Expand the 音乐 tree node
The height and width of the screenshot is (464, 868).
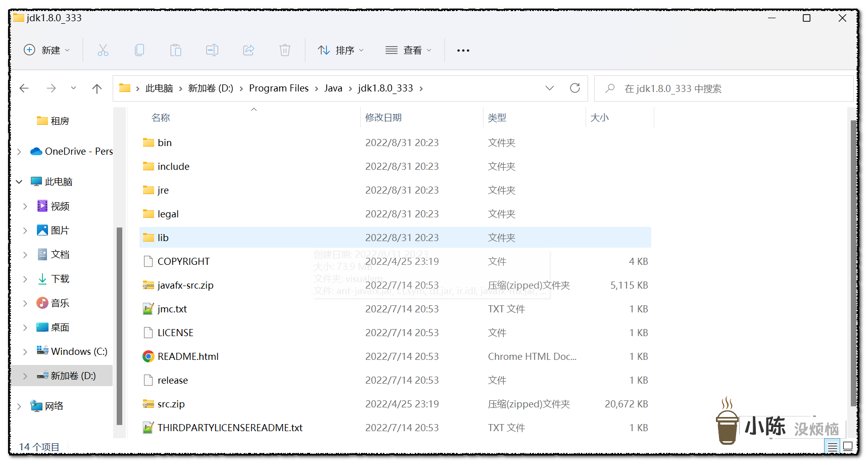click(x=25, y=303)
